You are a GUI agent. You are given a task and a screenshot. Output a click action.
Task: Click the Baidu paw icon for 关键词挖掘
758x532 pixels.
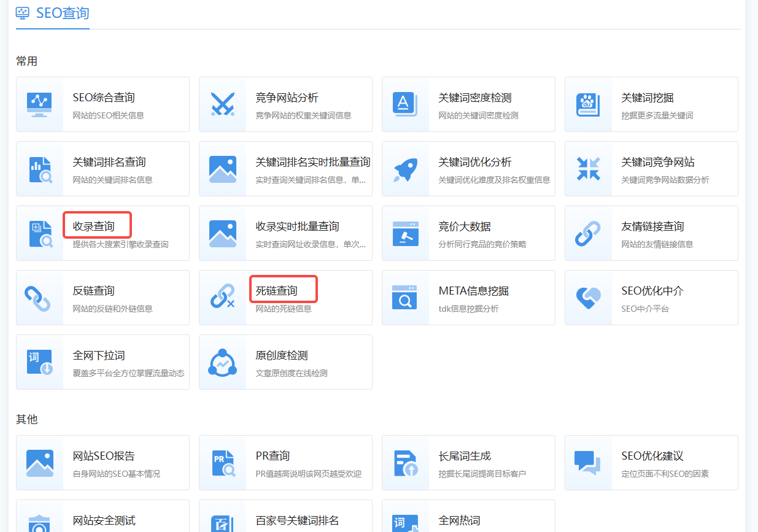click(x=588, y=104)
